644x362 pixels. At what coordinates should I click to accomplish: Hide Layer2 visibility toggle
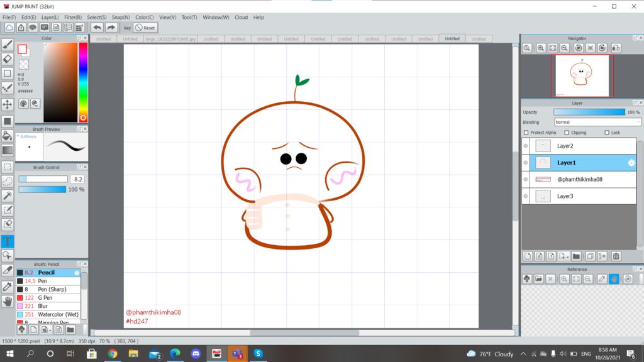[x=526, y=146]
